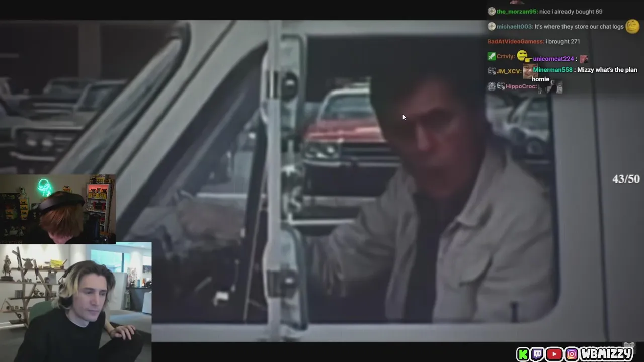Click the purple Twitch logo icon

pos(538,354)
